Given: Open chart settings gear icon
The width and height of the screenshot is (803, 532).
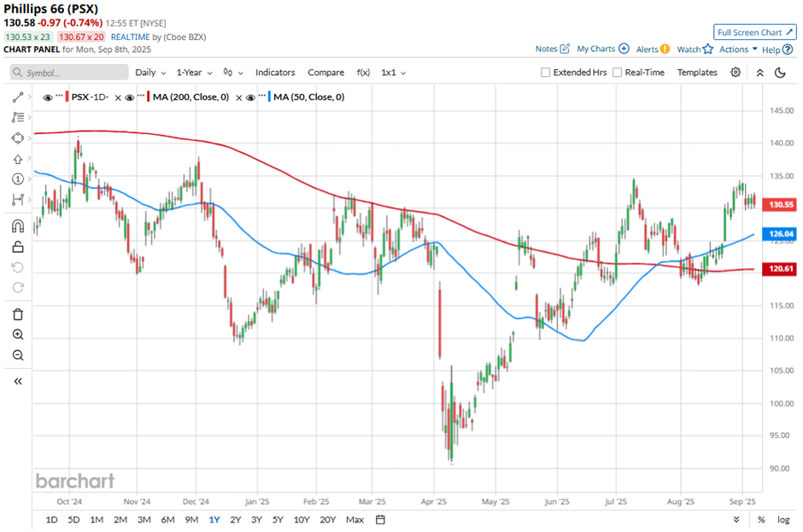Looking at the screenshot, I should coord(736,73).
